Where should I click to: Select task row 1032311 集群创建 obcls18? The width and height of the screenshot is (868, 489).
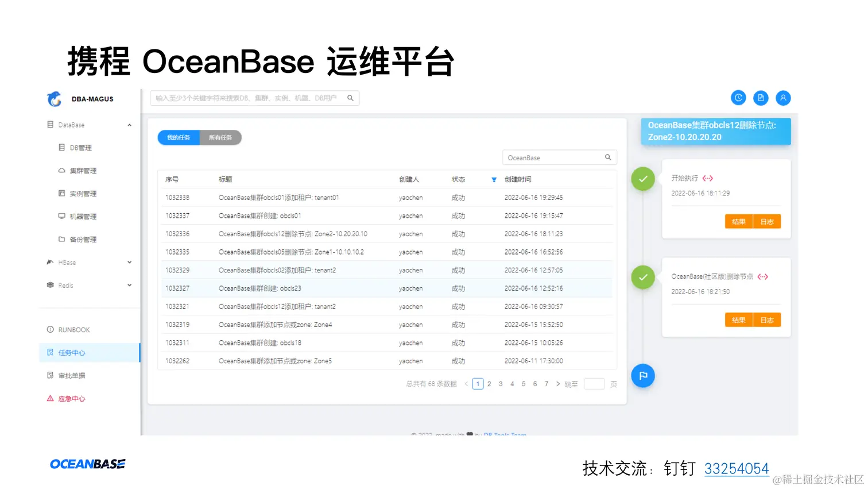point(387,343)
